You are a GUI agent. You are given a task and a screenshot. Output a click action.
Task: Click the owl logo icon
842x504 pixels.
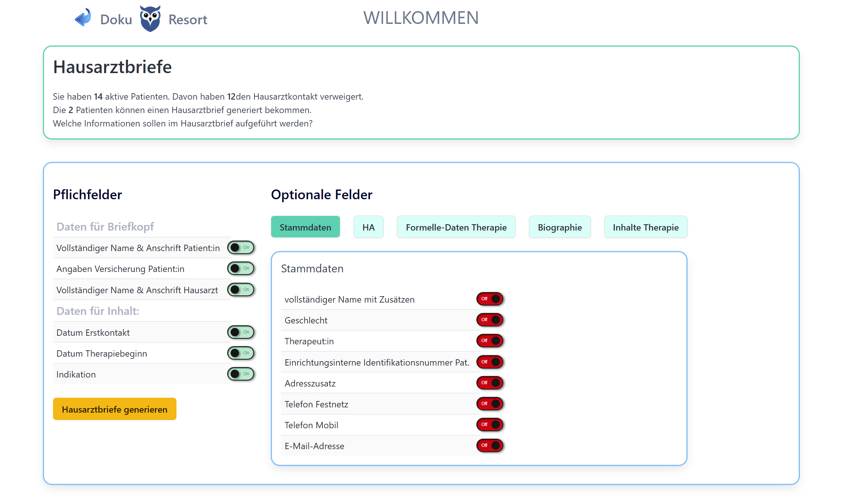tap(150, 19)
